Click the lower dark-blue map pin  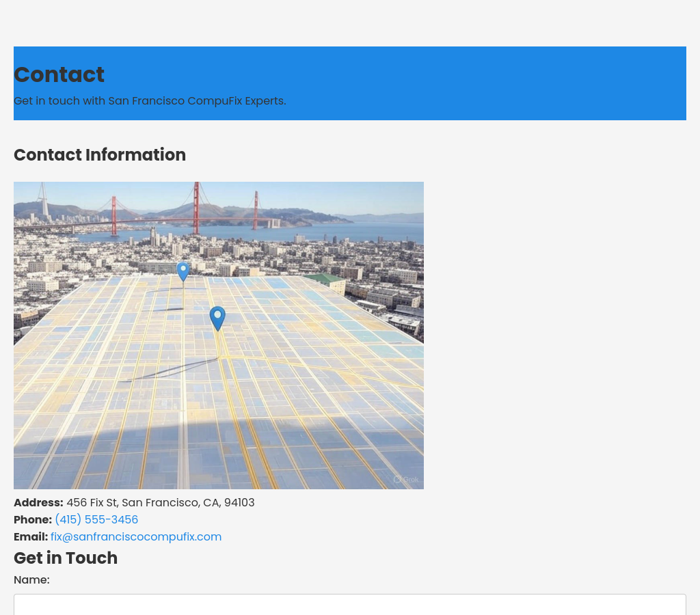[x=217, y=317]
